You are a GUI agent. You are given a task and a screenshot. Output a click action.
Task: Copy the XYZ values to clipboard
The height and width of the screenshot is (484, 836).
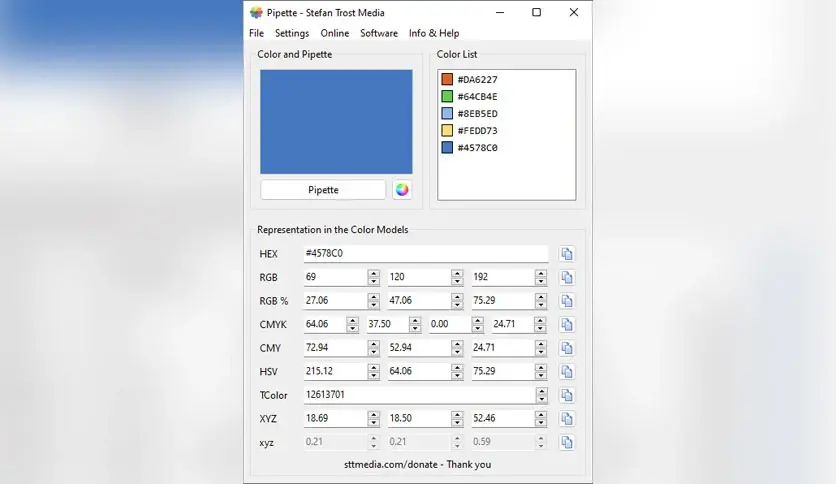(x=567, y=418)
